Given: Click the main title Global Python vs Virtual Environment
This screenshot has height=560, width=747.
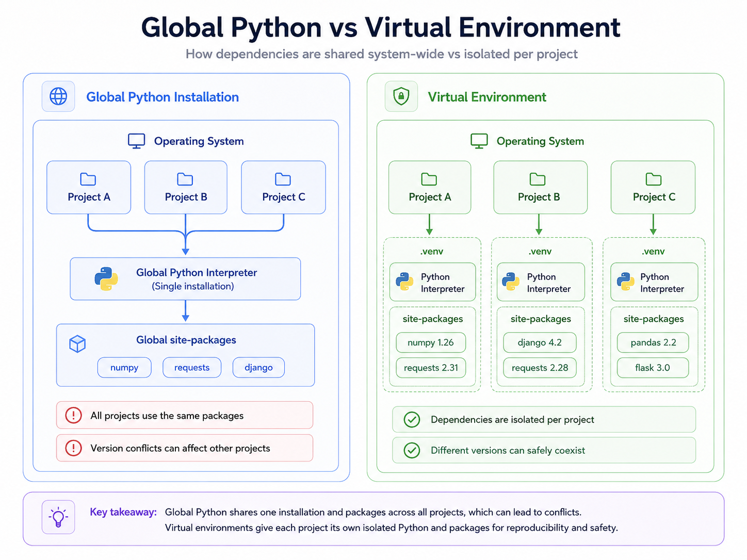Looking at the screenshot, I should (381, 27).
